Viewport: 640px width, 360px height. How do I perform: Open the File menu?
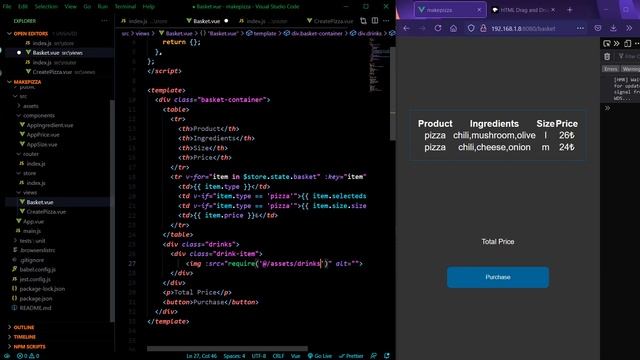7,7
